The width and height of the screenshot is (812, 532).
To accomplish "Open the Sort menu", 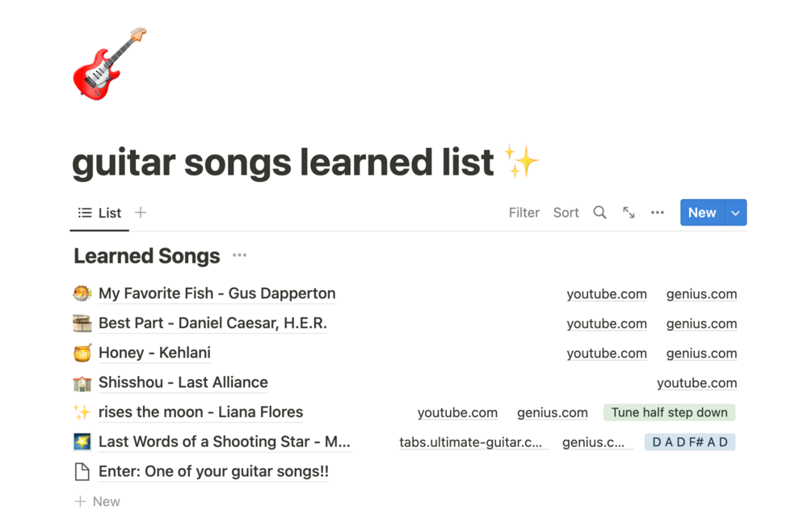I will tap(566, 213).
